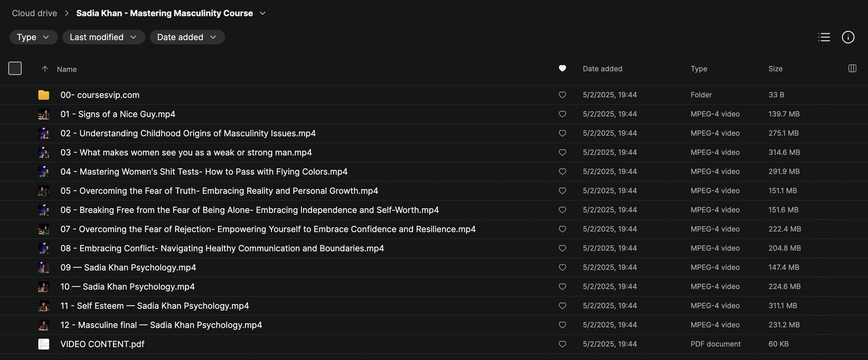The image size is (868, 360).
Task: Open the Type filter dropdown
Action: click(33, 37)
